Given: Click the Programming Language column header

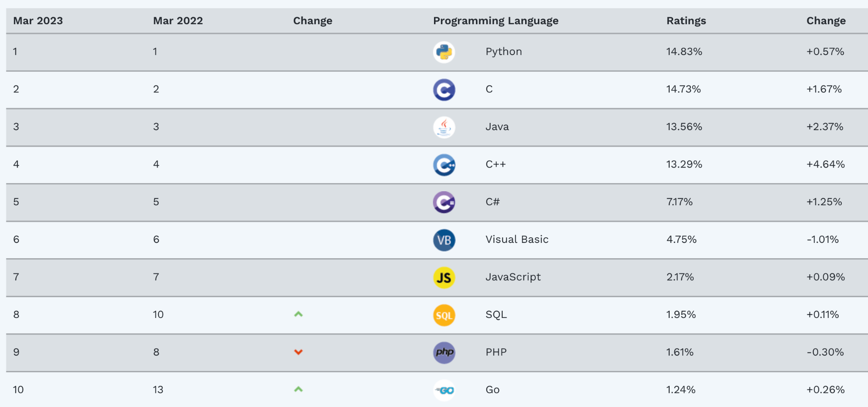Looking at the screenshot, I should coord(495,21).
